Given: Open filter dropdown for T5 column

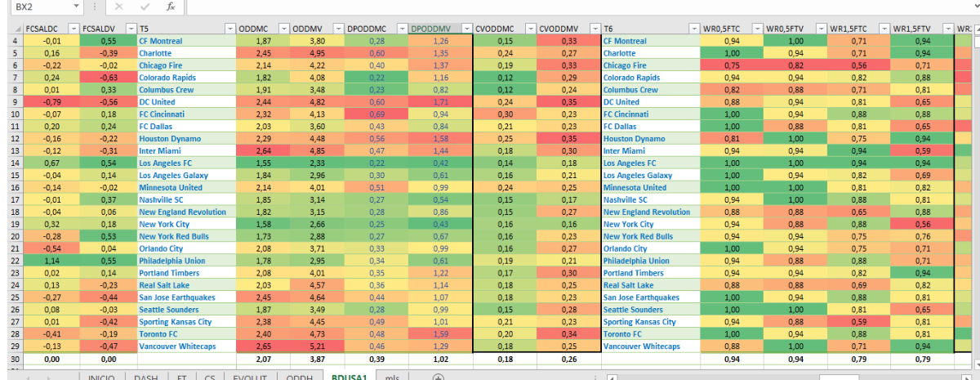Looking at the screenshot, I should tap(230, 29).
